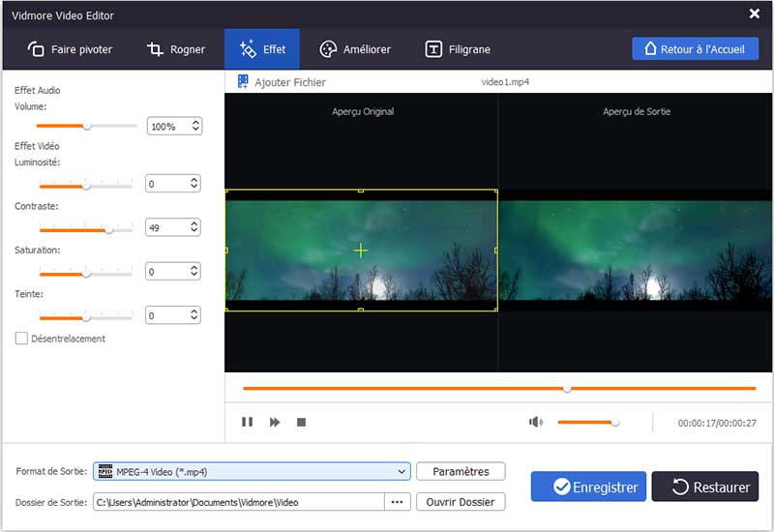Viewport: 774px width, 532px height.
Task: Click the Dossier de Sortie path field
Action: (x=237, y=502)
